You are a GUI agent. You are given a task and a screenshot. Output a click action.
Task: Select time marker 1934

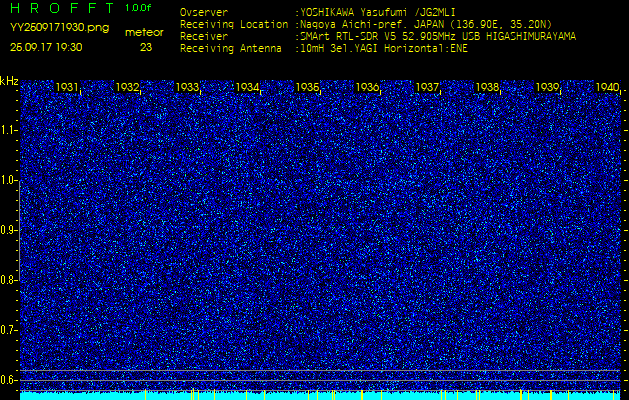click(x=247, y=87)
